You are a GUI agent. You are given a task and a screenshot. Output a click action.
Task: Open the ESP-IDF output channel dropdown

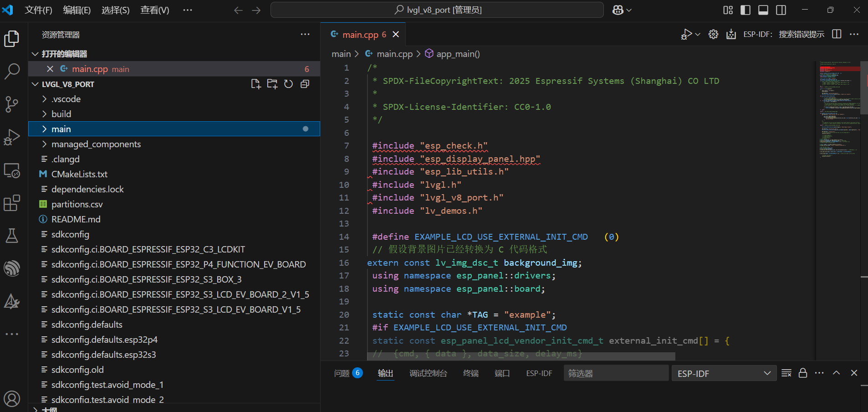tap(724, 373)
